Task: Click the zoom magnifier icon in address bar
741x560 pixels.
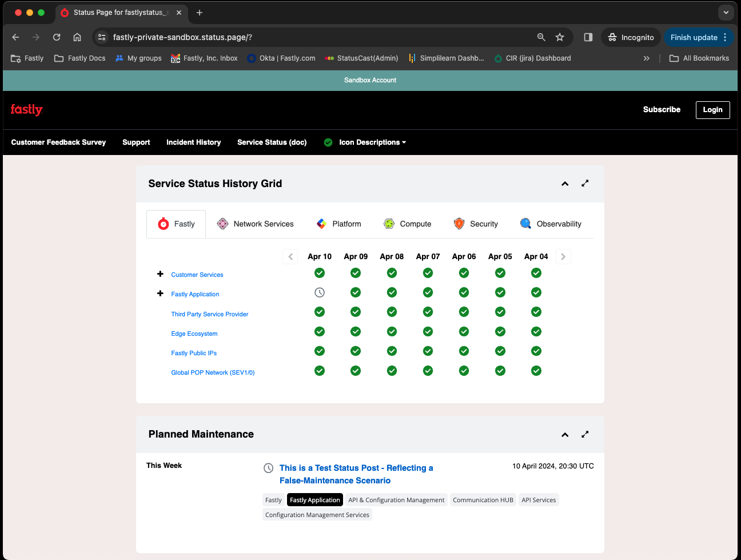Action: (x=541, y=37)
